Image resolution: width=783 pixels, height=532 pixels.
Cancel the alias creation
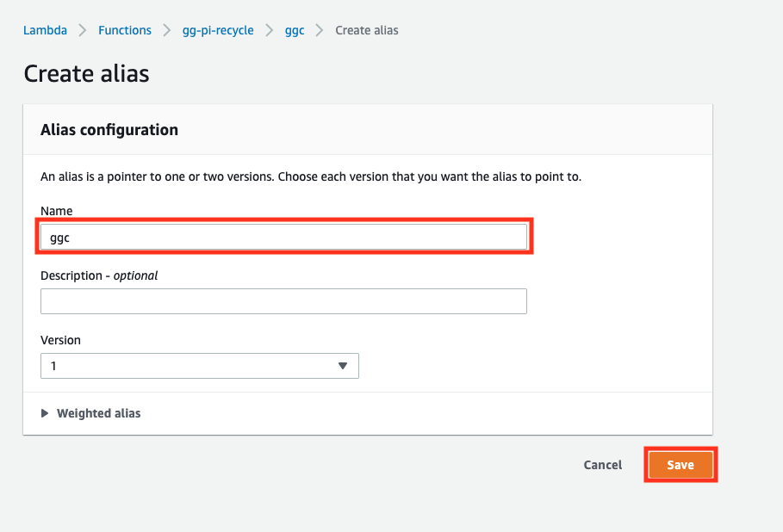[603, 465]
